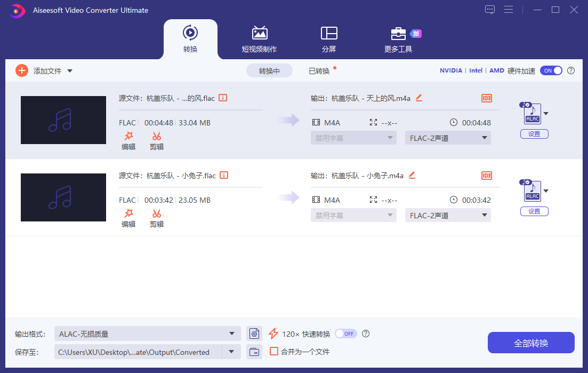Switch to the 短视频制作 tab
Screen dimensions: 588x373
point(260,39)
